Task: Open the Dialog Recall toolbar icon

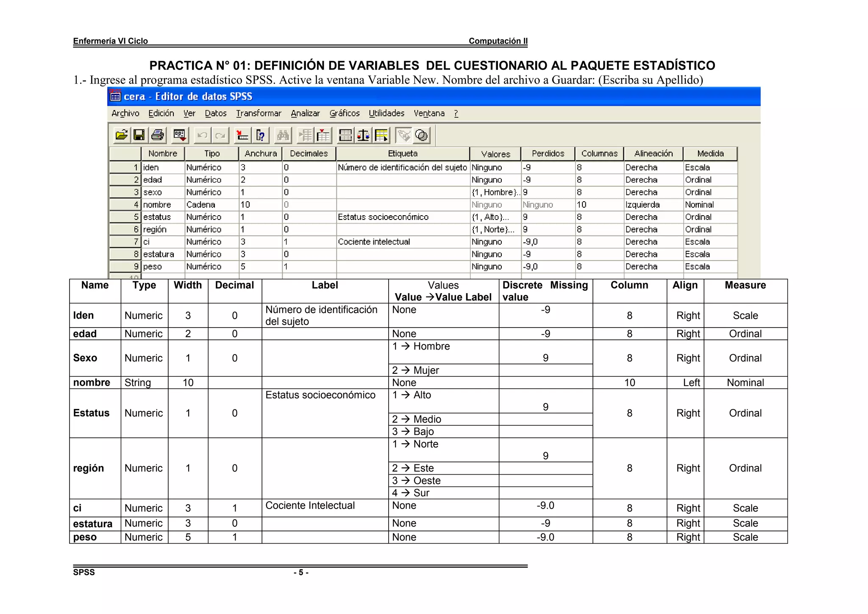Action: point(180,135)
